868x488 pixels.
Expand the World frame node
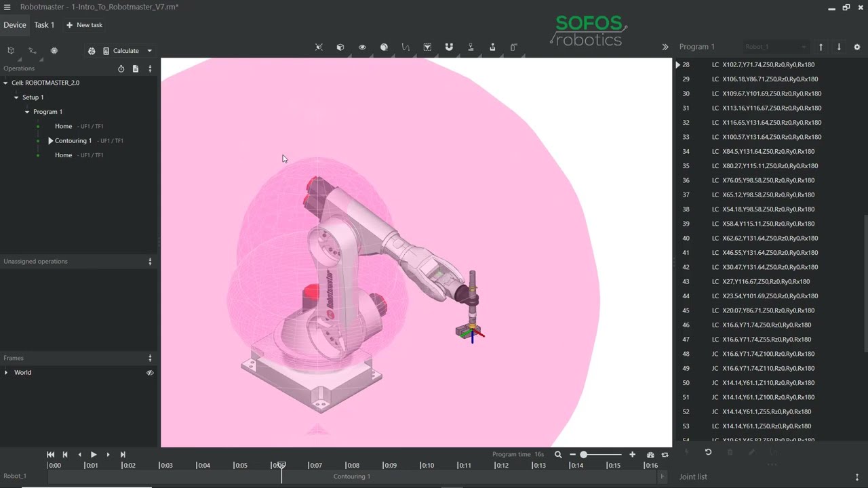coord(6,373)
